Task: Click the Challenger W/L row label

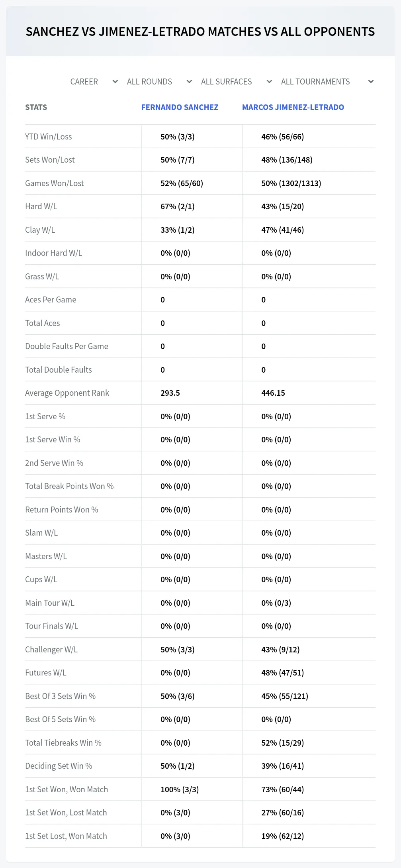Action: 51,650
